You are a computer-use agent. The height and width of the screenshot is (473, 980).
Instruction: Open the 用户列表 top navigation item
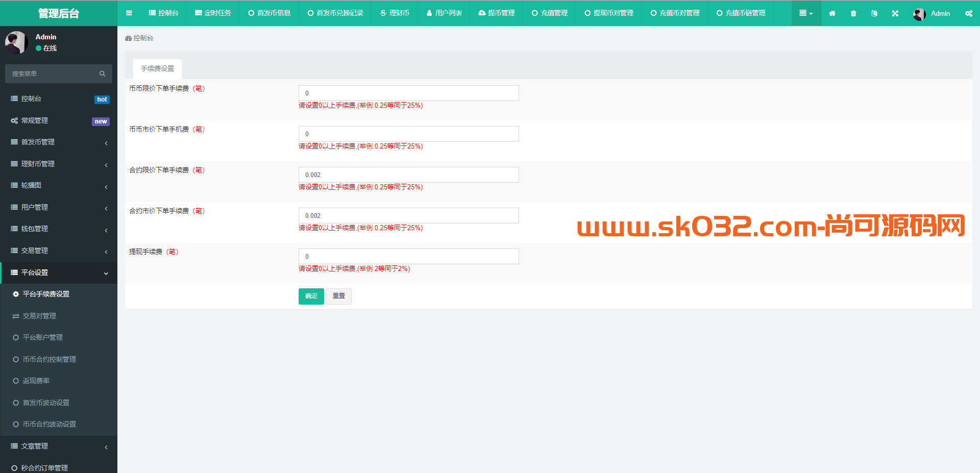[444, 13]
